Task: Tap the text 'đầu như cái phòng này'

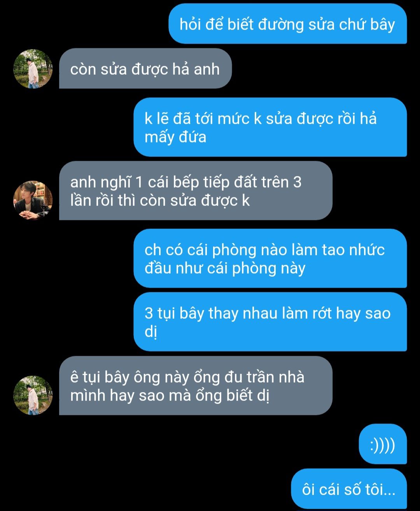Action: (x=225, y=269)
